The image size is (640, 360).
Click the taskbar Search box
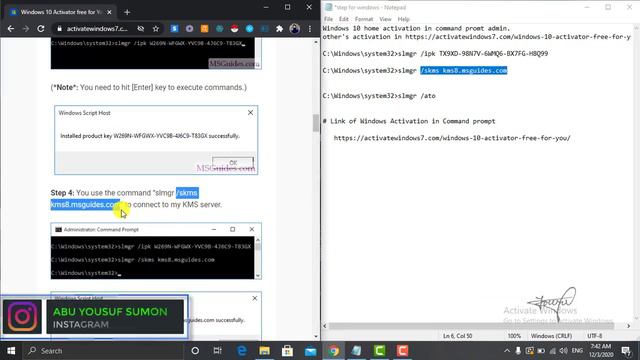coord(104,351)
